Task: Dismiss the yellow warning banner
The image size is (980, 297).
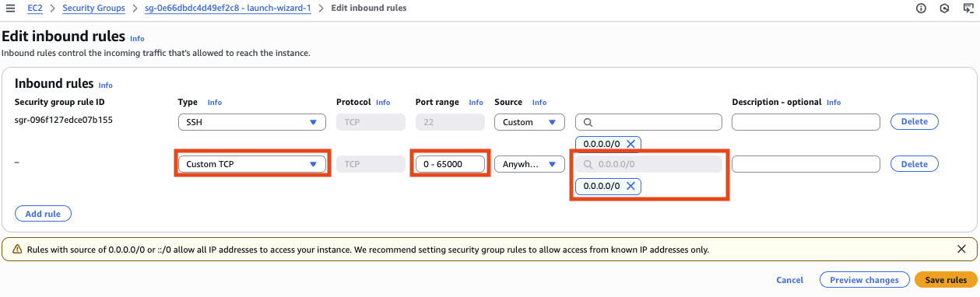Action: click(x=961, y=250)
